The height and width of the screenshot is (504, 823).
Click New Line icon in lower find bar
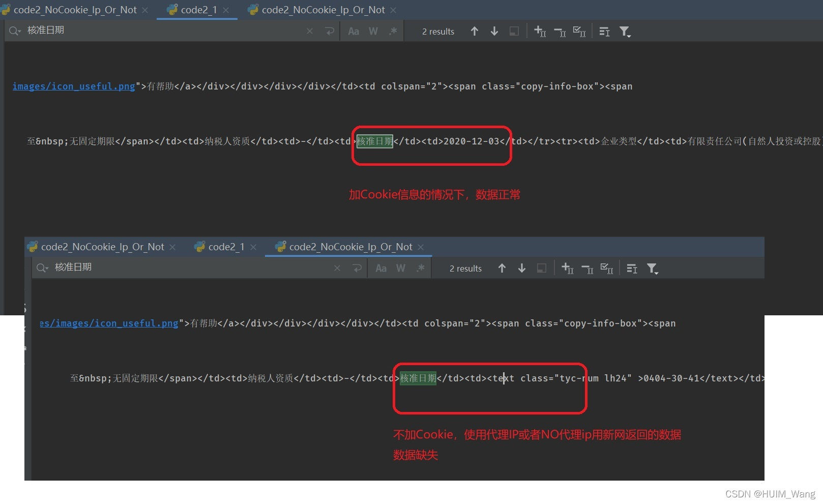(x=357, y=268)
